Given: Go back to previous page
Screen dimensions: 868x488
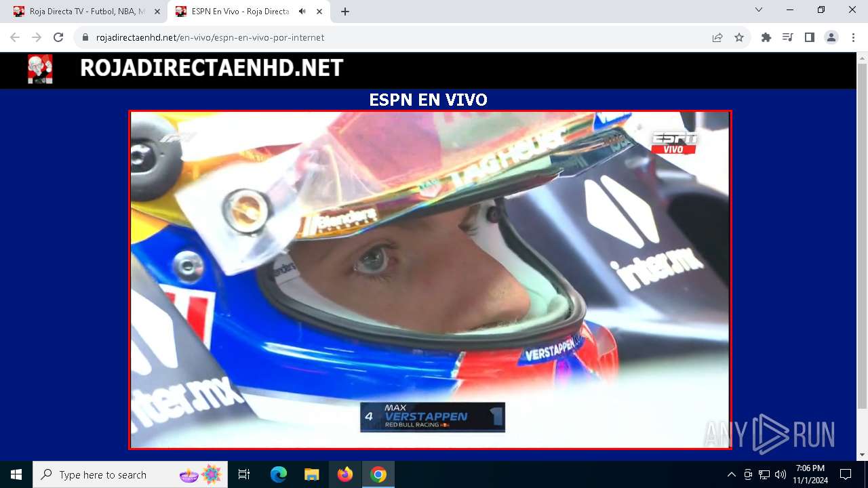Looking at the screenshot, I should [x=15, y=37].
